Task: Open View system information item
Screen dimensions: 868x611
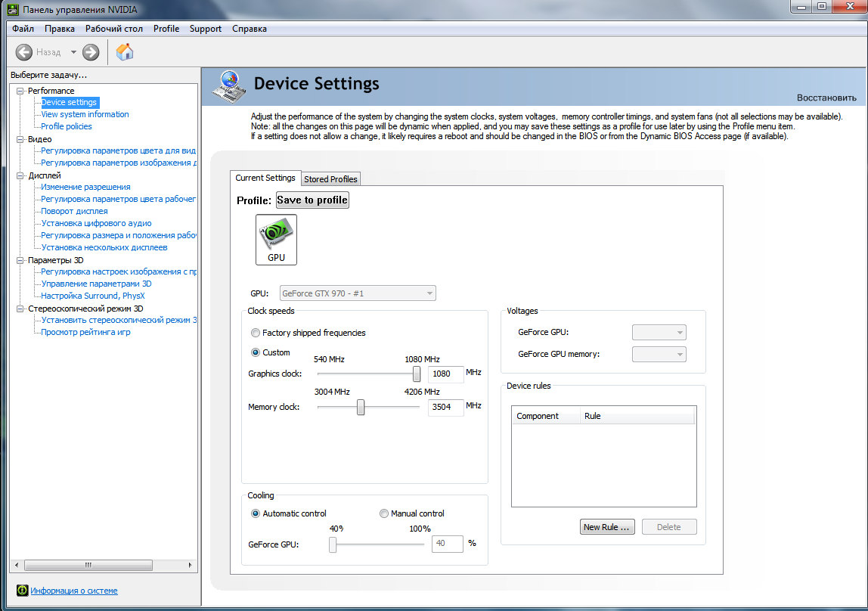Action: click(85, 115)
